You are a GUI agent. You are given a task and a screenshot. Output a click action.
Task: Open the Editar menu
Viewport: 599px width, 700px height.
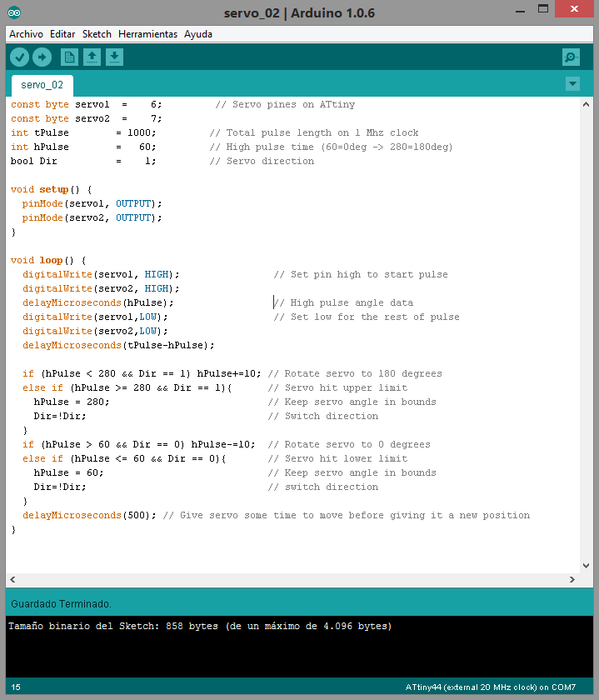click(x=62, y=34)
